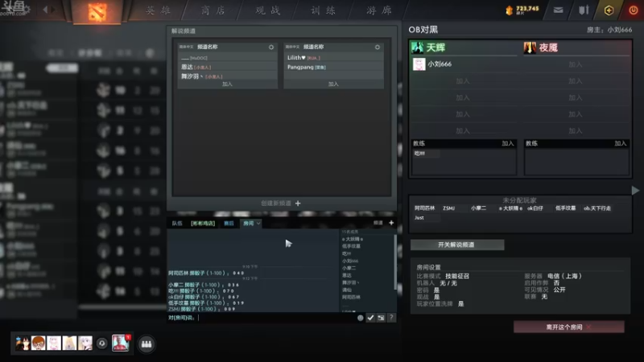Switch chat to the [彬彬鸡店] tab

click(x=203, y=224)
